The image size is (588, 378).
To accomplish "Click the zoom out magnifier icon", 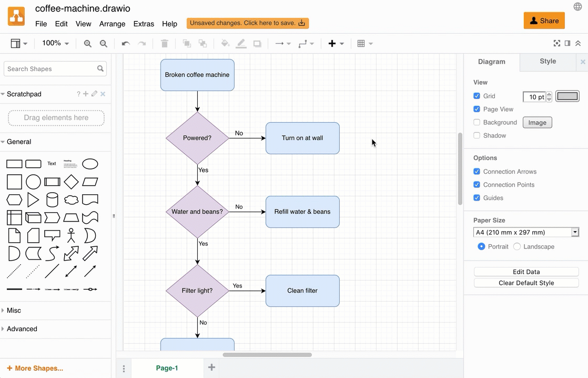I will 104,44.
